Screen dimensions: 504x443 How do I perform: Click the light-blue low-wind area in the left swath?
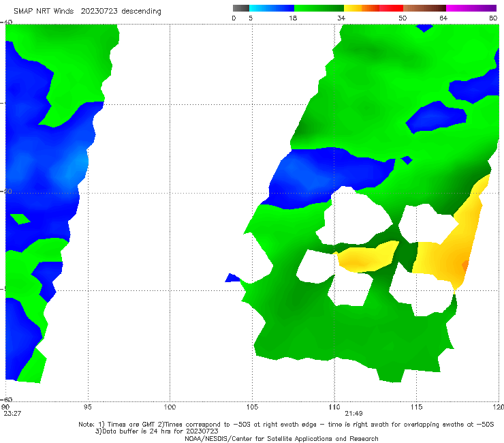(72, 166)
